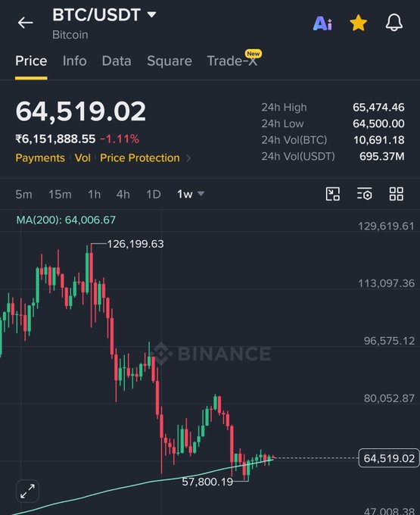Tap the main price 64,519.02 heading

click(x=81, y=111)
